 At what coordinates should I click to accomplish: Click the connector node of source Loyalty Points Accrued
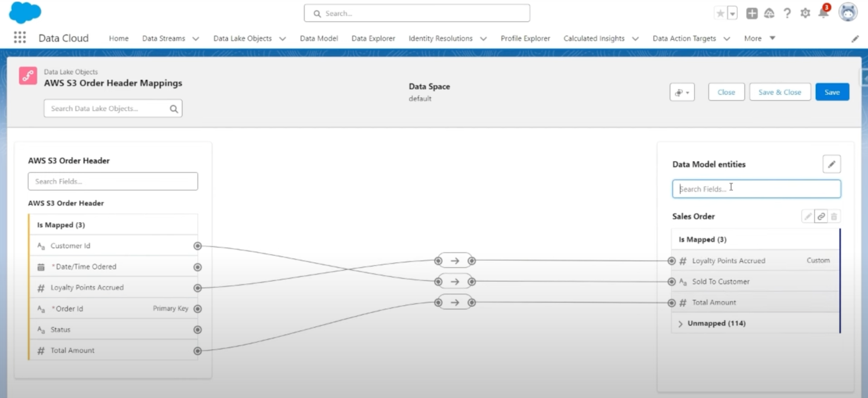[x=197, y=288]
